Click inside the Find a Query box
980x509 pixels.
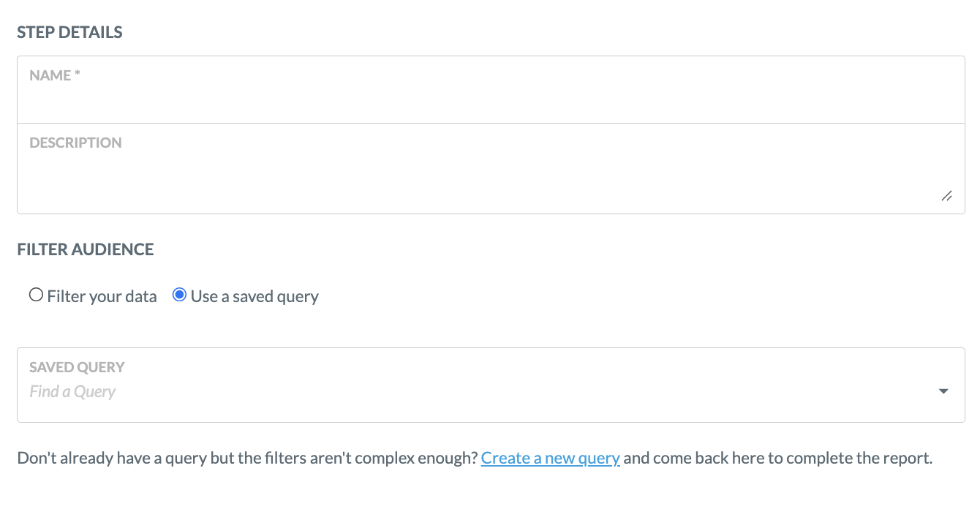coord(293,391)
